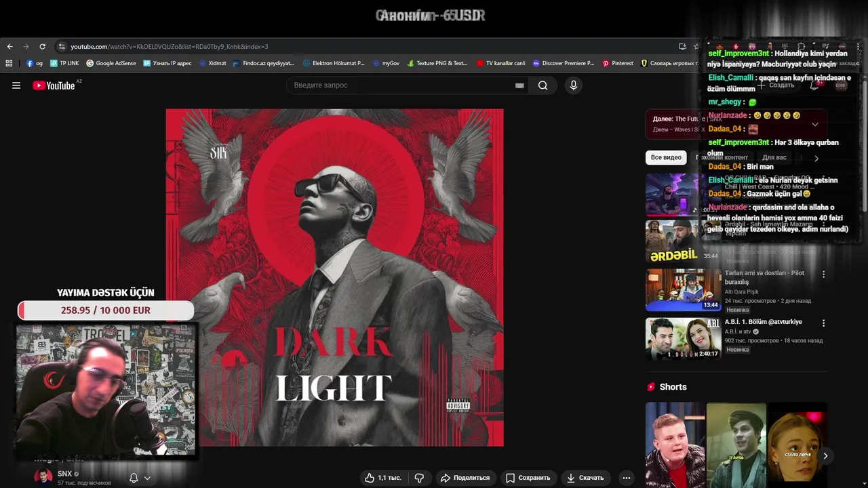Open the Elektron Hökumat bookmark
The width and height of the screenshot is (868, 488).
click(334, 63)
